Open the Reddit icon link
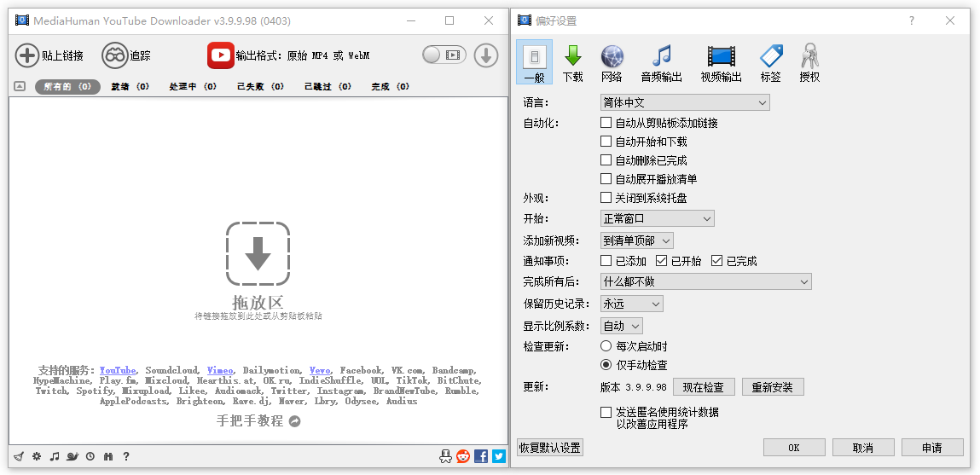The width and height of the screenshot is (980, 475). (463, 456)
